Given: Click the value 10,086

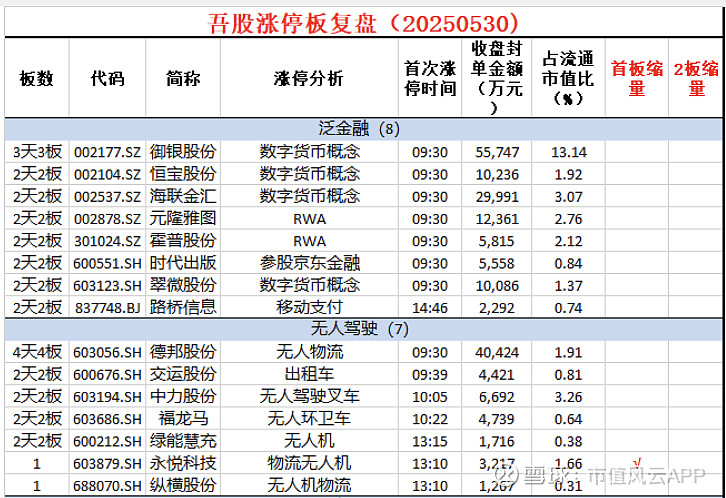Looking at the screenshot, I should (x=497, y=285).
